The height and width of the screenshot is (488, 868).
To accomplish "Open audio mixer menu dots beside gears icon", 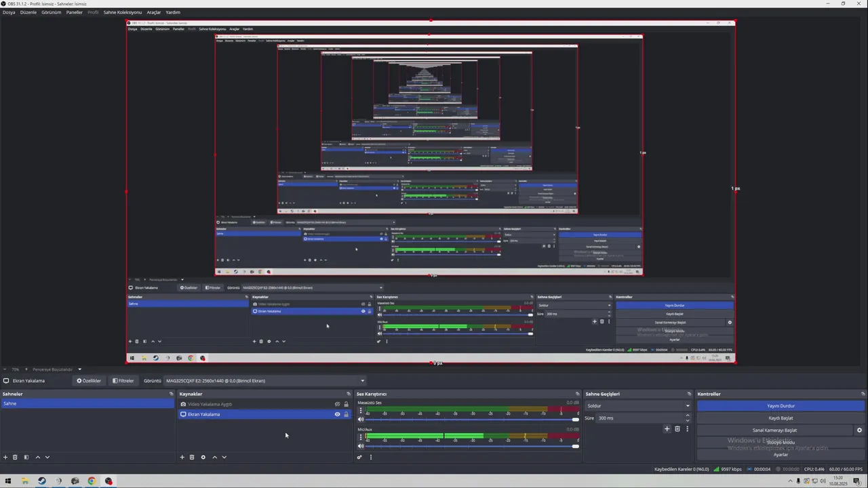I will tap(371, 457).
